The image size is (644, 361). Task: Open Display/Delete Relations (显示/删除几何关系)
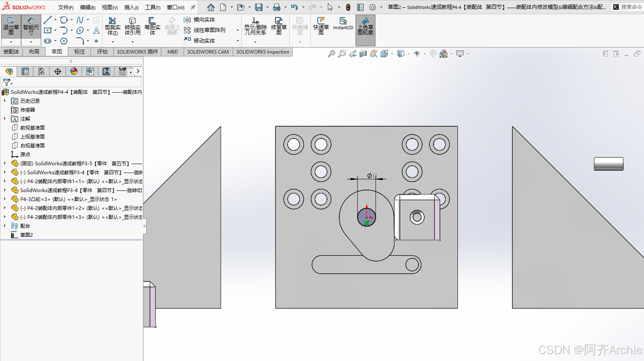coord(255,26)
